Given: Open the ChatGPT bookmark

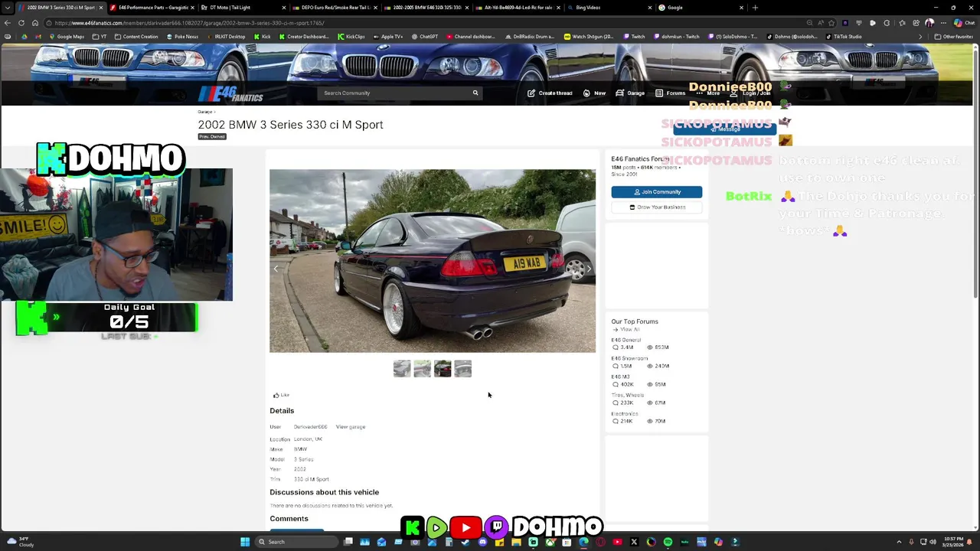Looking at the screenshot, I should pos(424,37).
